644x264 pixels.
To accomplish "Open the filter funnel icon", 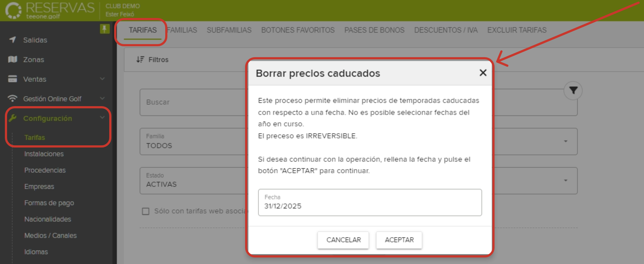I will point(573,90).
